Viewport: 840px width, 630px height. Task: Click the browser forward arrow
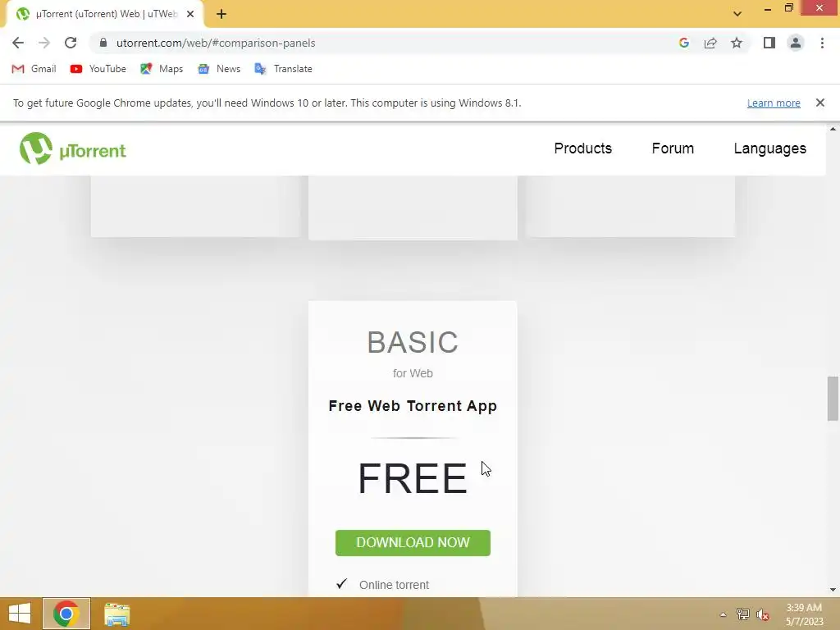[44, 43]
